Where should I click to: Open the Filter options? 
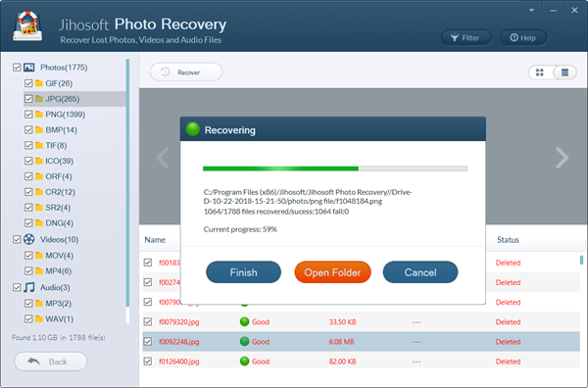pyautogui.click(x=465, y=38)
